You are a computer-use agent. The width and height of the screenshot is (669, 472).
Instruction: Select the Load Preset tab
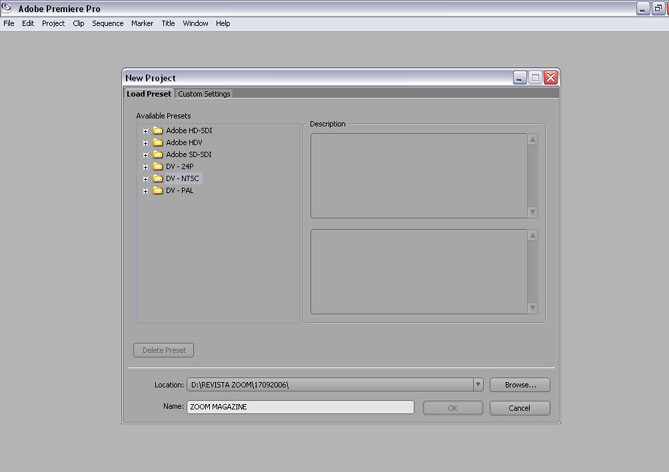click(148, 94)
